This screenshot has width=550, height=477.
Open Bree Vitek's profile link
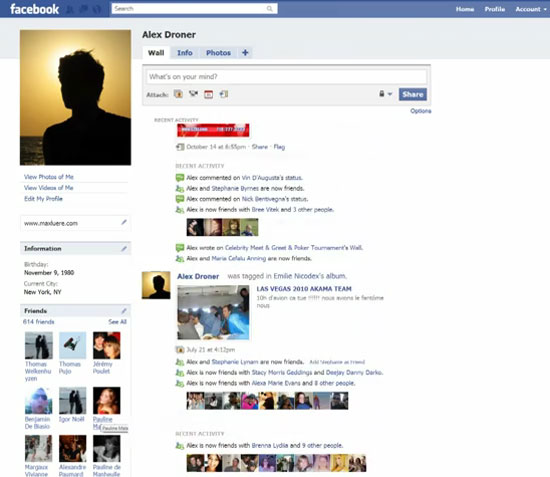click(x=265, y=209)
